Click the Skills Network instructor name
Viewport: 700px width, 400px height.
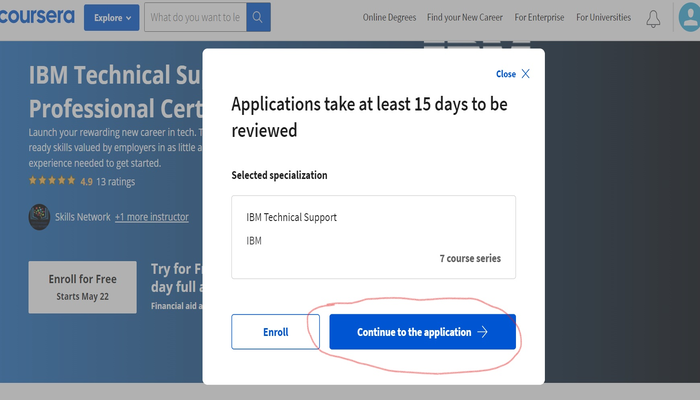pos(83,217)
